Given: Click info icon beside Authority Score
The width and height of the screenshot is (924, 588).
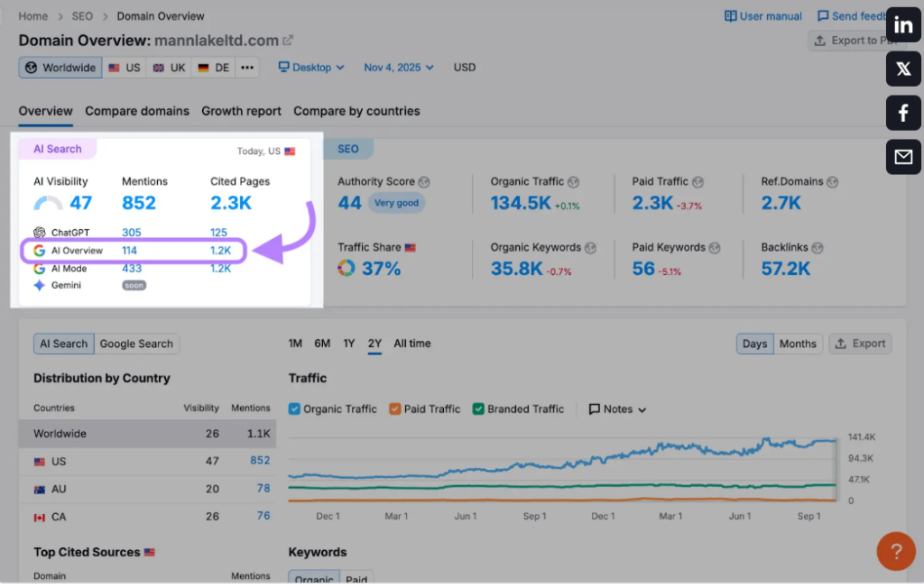Looking at the screenshot, I should coord(424,182).
